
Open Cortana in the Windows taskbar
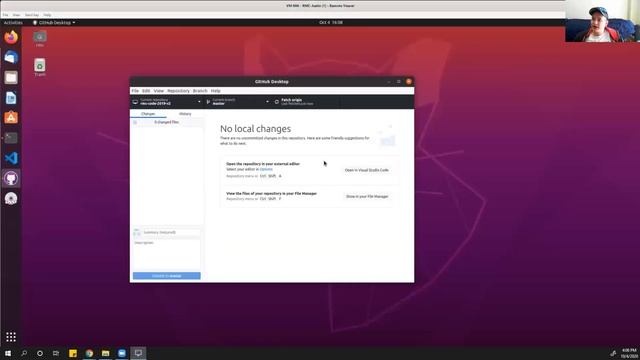click(40, 353)
